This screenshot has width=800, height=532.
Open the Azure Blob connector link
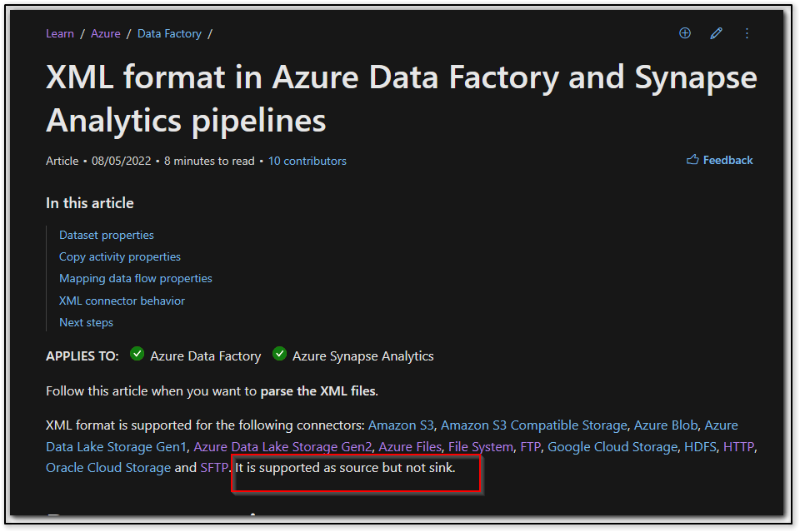pos(666,425)
